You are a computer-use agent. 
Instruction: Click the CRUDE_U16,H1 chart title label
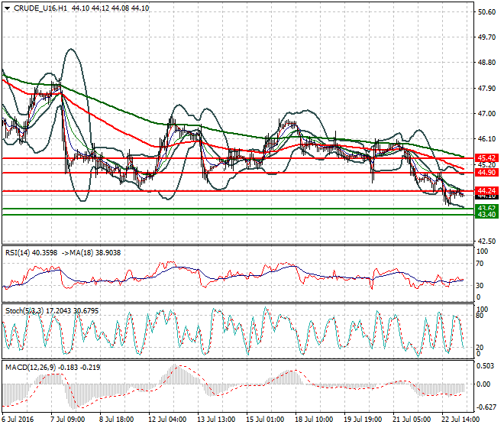[35, 8]
